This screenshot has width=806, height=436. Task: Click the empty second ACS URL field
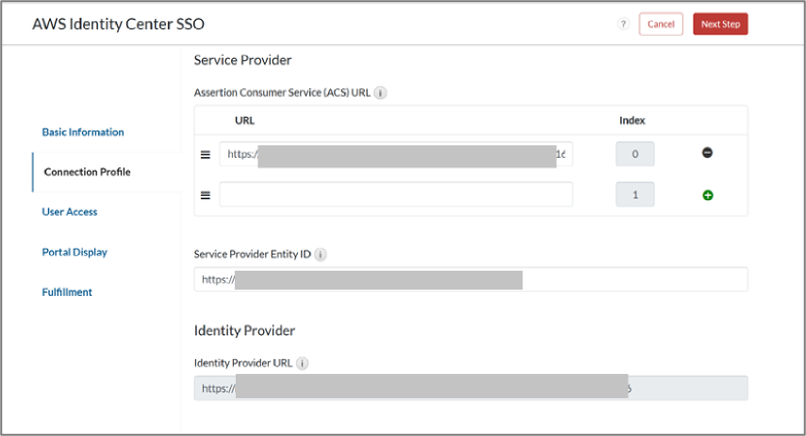click(x=396, y=194)
